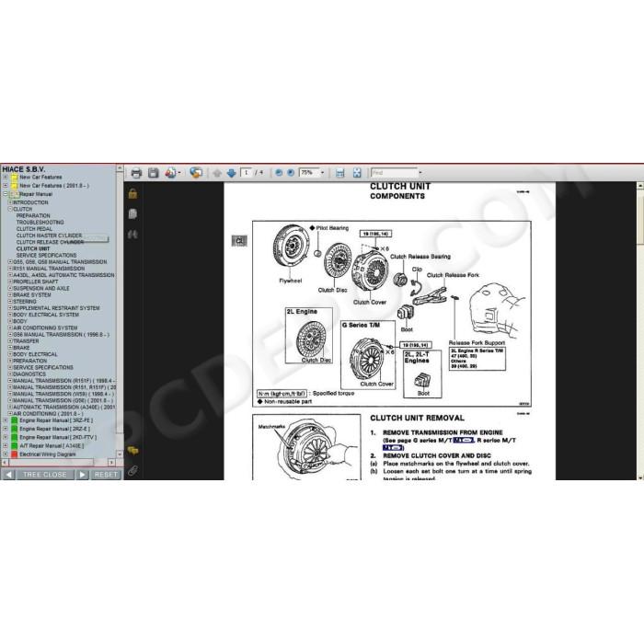The image size is (644, 644).
Task: Go to previous page with up arrow
Action: [x=217, y=173]
